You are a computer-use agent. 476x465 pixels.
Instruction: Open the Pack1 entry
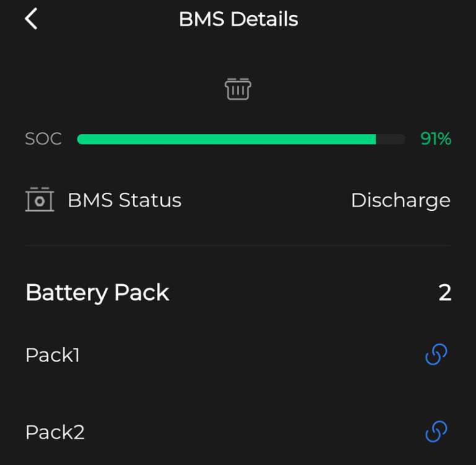coord(53,355)
